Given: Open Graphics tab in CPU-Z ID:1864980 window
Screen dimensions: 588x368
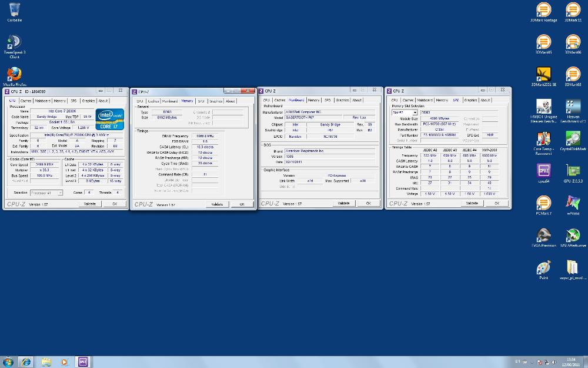Looking at the screenshot, I should coord(88,101).
